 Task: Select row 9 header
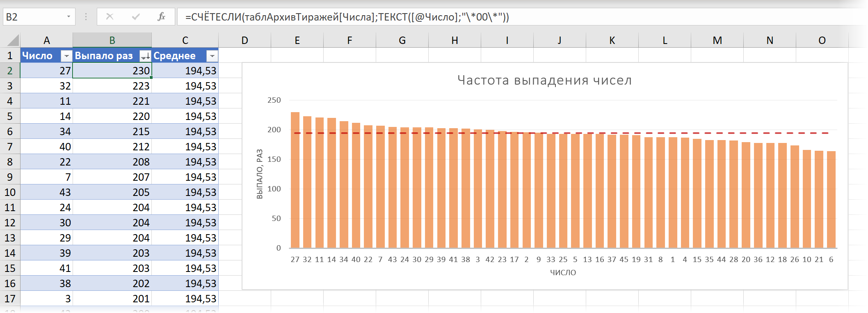point(10,177)
